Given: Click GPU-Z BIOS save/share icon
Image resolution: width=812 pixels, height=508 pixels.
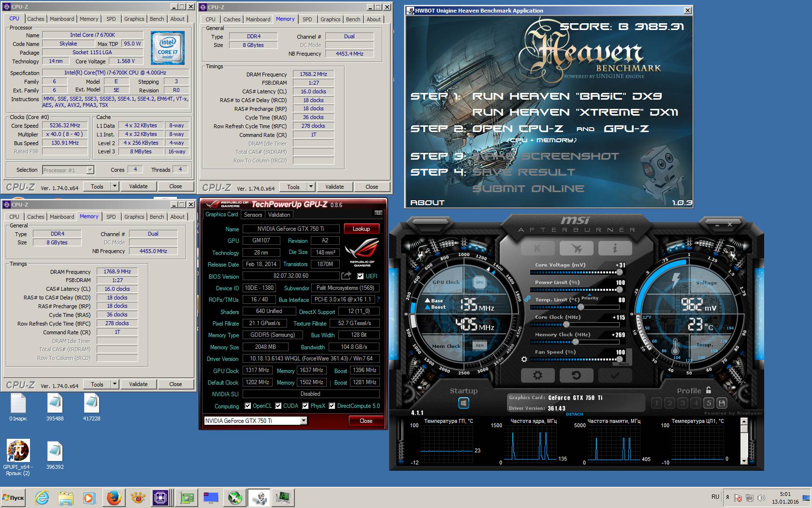Looking at the screenshot, I should (x=346, y=276).
